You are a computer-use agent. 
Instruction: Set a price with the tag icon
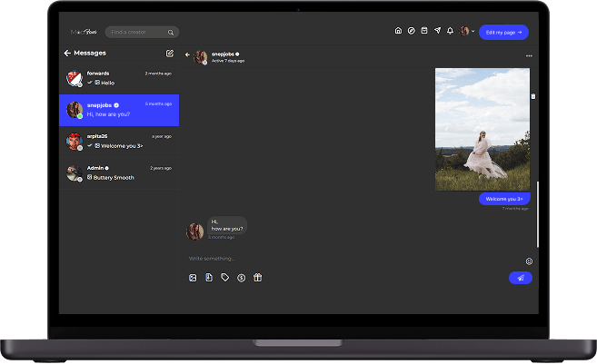point(225,278)
